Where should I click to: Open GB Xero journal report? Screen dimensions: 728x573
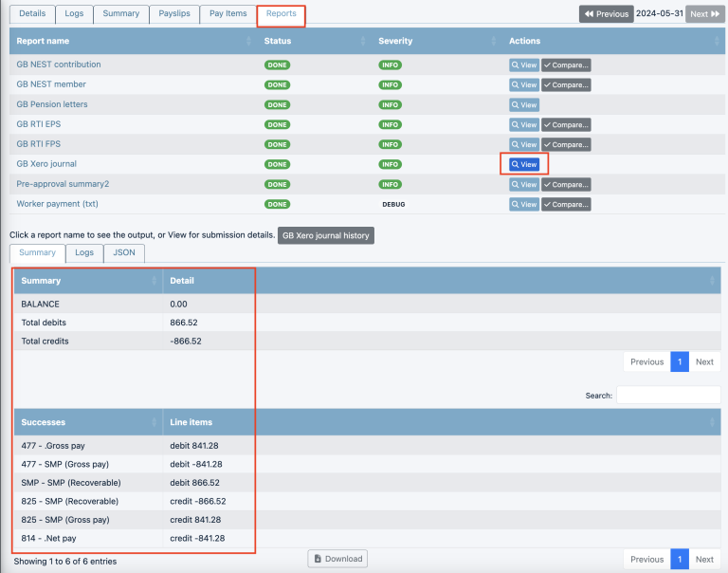coord(46,164)
